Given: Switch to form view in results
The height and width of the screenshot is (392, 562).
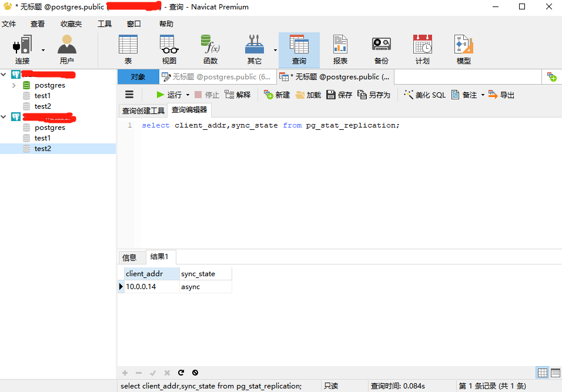Looking at the screenshot, I should [x=555, y=373].
